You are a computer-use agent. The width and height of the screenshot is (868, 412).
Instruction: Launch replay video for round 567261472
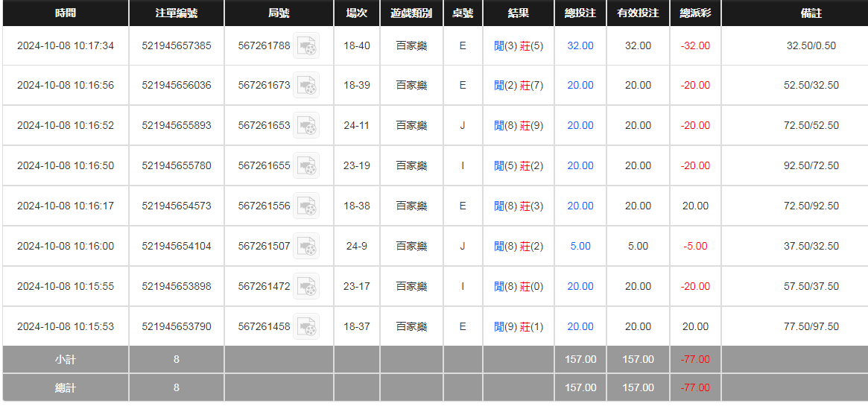(305, 287)
